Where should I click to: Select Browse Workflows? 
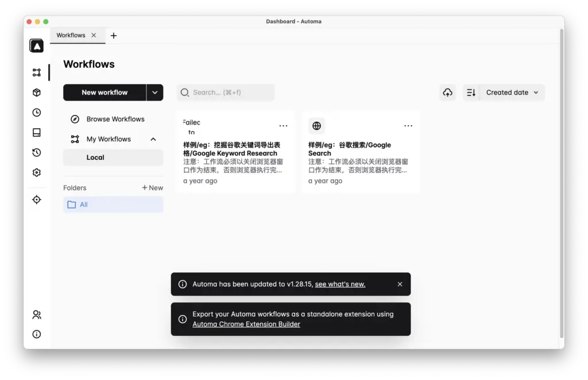click(x=113, y=119)
